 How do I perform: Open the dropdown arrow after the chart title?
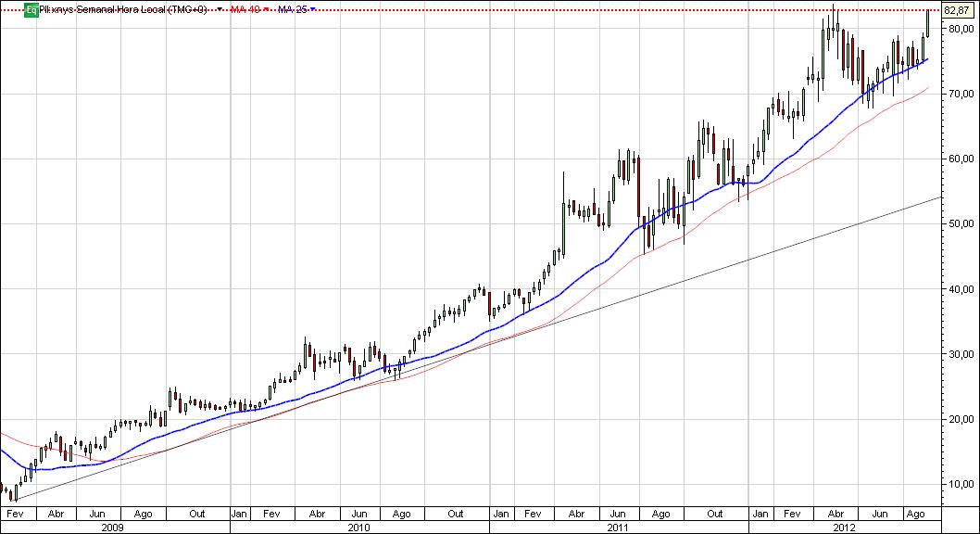point(220,10)
